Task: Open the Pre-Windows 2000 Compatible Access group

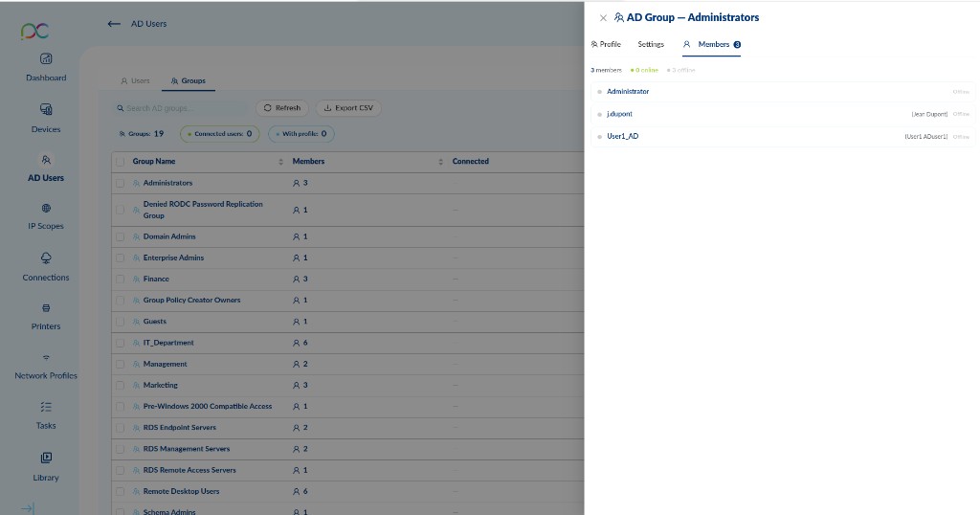Action: click(x=208, y=407)
